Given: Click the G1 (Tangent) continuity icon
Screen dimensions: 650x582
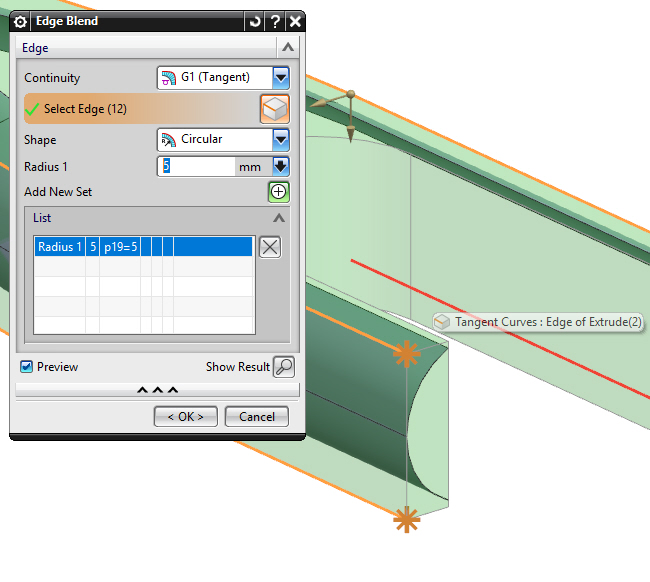Looking at the screenshot, I should tap(169, 78).
